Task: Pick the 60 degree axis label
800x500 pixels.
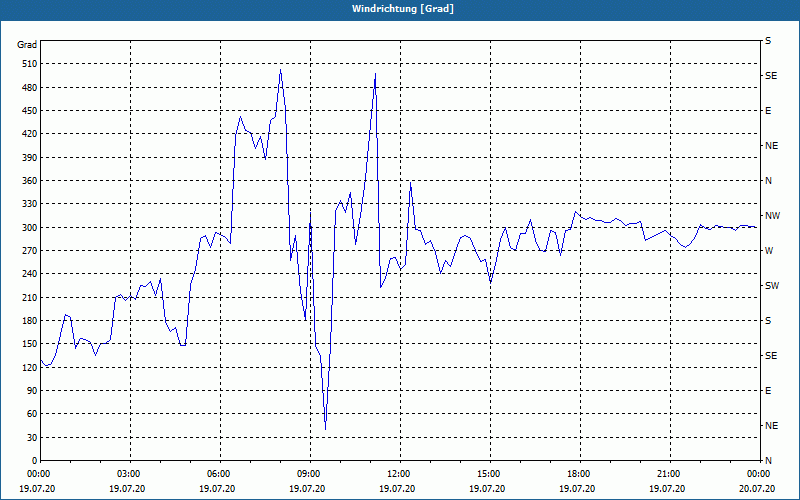Action: tap(32, 414)
